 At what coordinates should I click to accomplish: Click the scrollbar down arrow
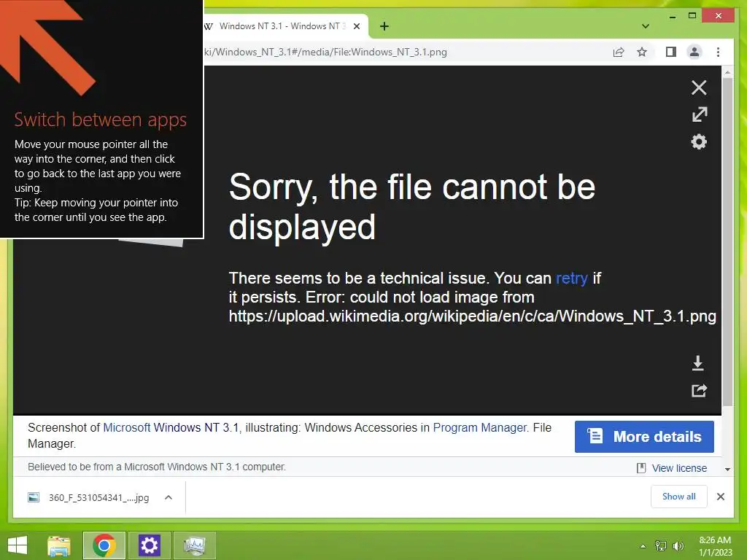pyautogui.click(x=727, y=469)
